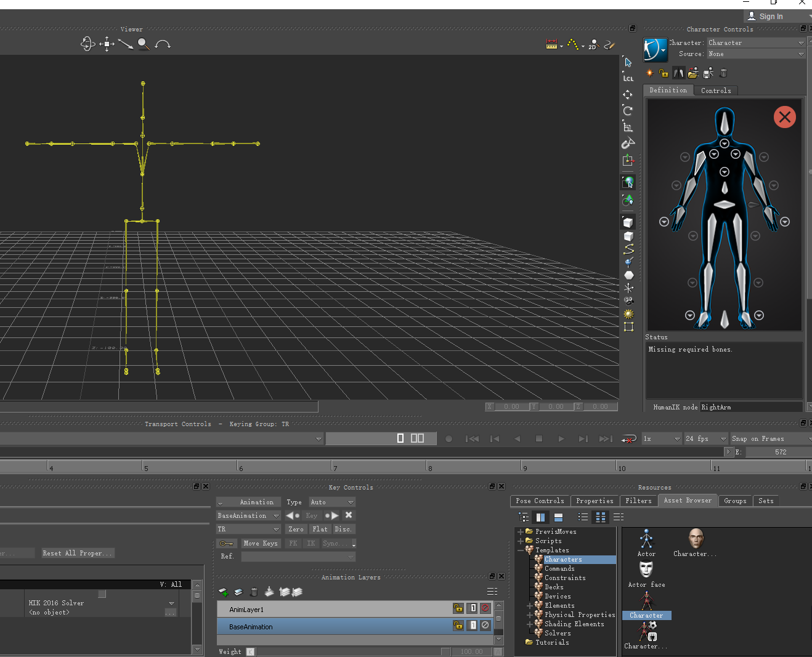Select the Translate tool in the side toolbar

coord(627,94)
